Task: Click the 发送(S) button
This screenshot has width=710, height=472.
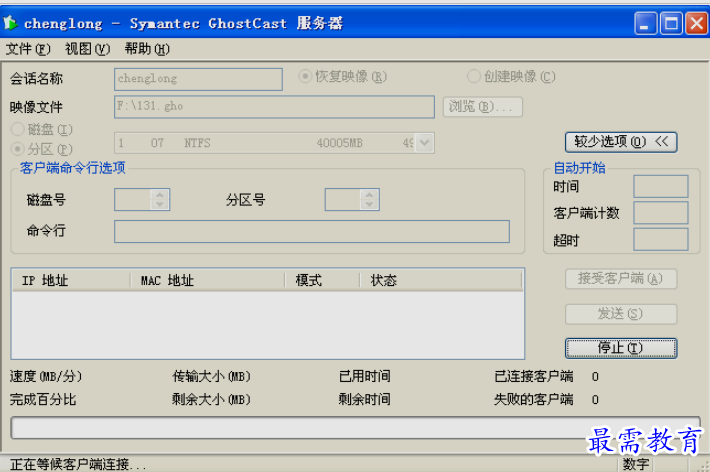Action: pyautogui.click(x=621, y=314)
